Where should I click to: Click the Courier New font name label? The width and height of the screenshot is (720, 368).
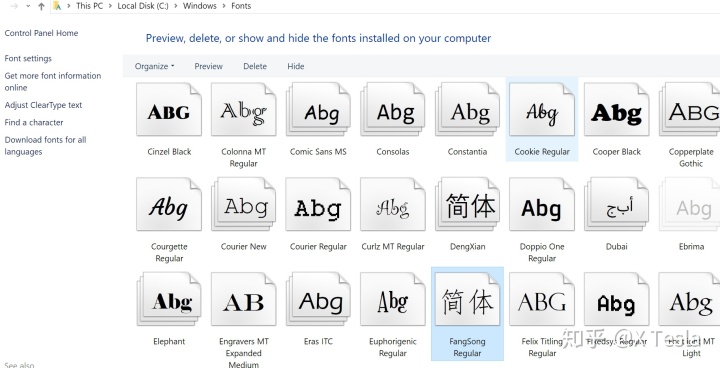[x=243, y=247]
